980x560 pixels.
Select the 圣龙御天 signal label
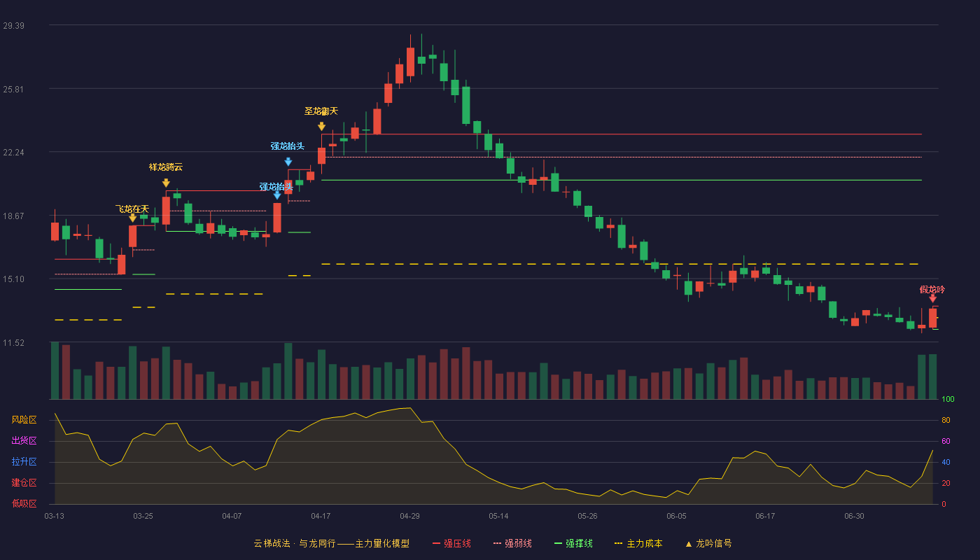[x=321, y=111]
